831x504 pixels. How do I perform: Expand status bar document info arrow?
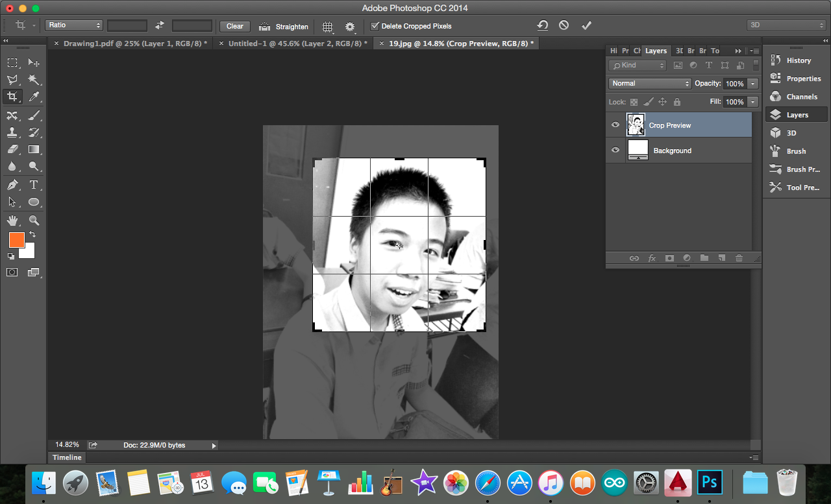click(214, 446)
